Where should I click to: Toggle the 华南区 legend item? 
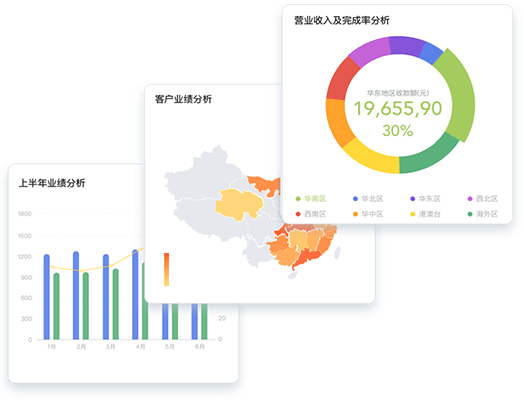pos(311,199)
